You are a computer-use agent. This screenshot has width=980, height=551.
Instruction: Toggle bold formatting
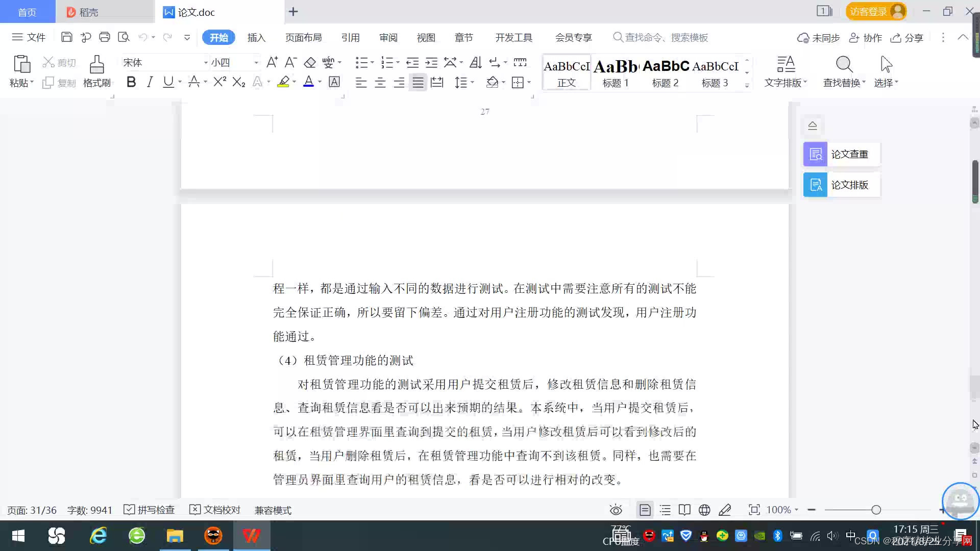point(131,82)
